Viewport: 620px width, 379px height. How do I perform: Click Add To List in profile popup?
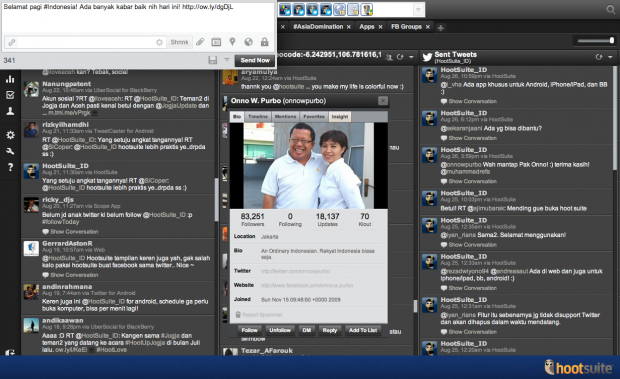pyautogui.click(x=363, y=330)
